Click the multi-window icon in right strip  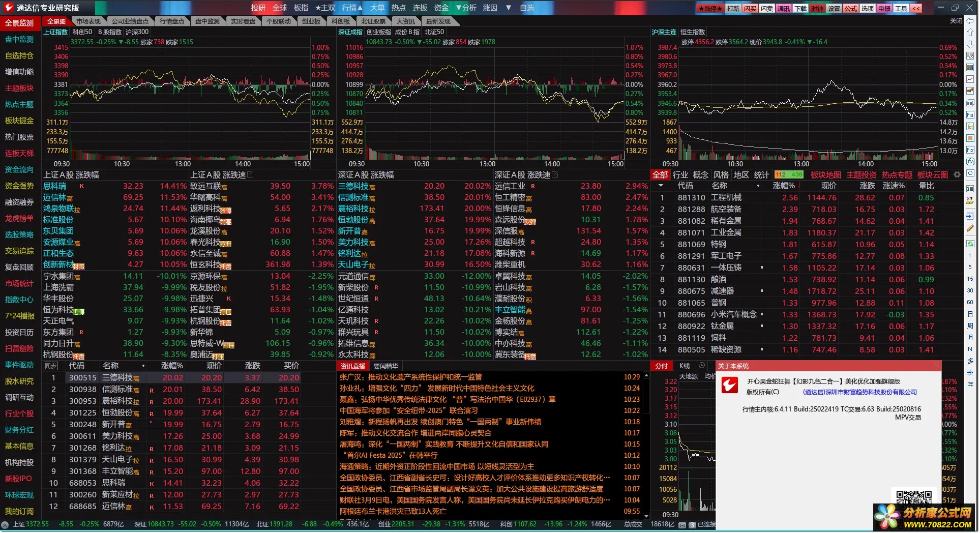(x=970, y=102)
